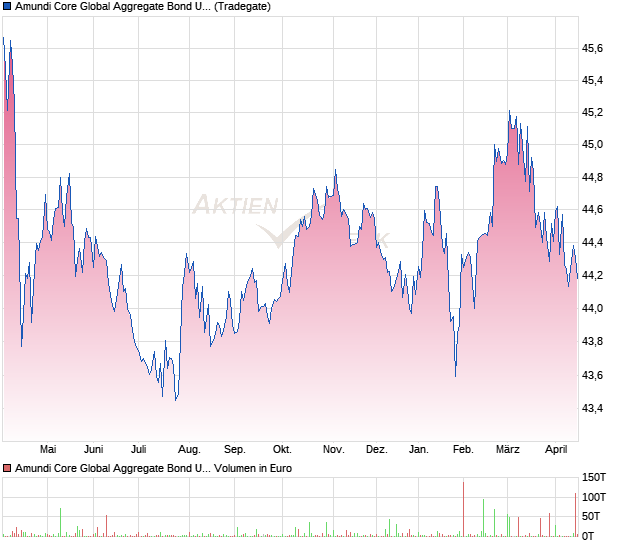Image resolution: width=620 pixels, height=546 pixels.
Task: Click the 'Dez.' month label
Action: click(x=376, y=450)
